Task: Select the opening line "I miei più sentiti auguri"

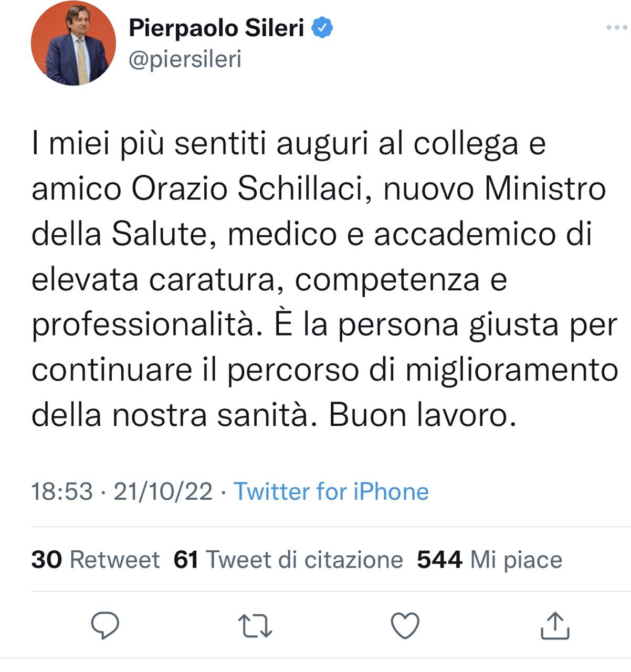Action: point(202,144)
